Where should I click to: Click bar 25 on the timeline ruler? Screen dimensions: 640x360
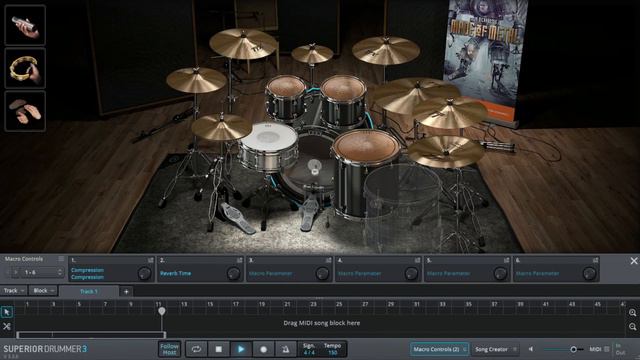tap(339, 304)
